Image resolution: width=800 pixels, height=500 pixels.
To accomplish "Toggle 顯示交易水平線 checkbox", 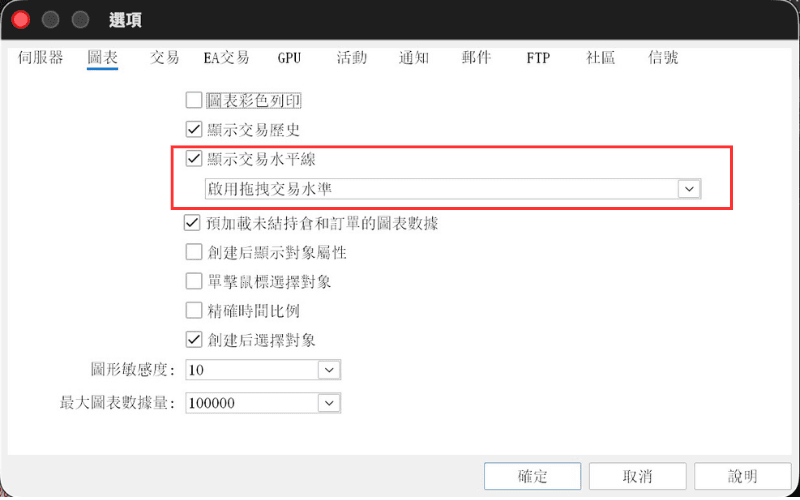I will [x=194, y=158].
